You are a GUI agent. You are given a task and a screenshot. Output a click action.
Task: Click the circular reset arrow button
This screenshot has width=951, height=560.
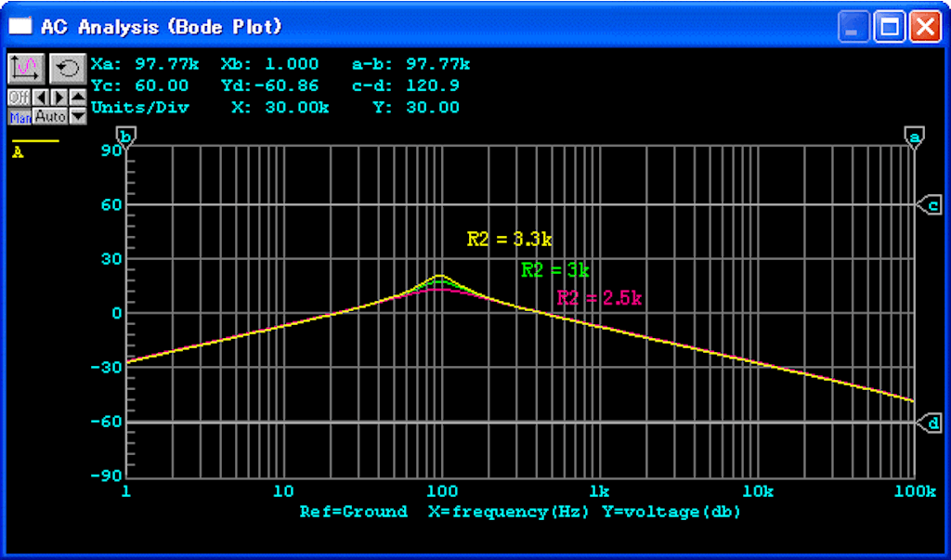click(x=68, y=69)
